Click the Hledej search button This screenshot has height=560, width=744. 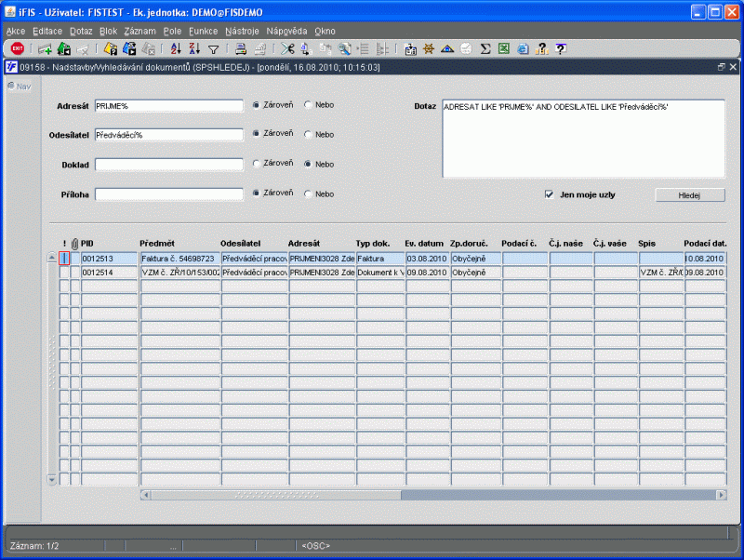pyautogui.click(x=690, y=195)
